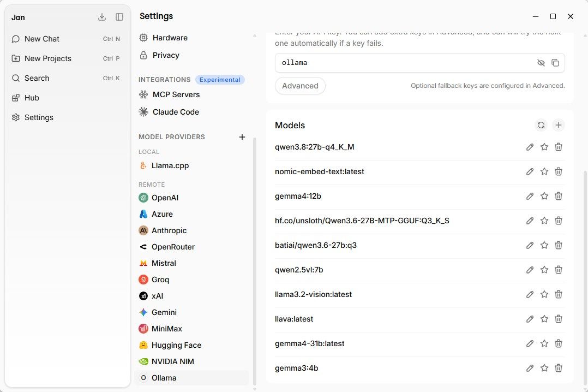
Task: Edit the gemma4:12b model
Action: (x=530, y=196)
